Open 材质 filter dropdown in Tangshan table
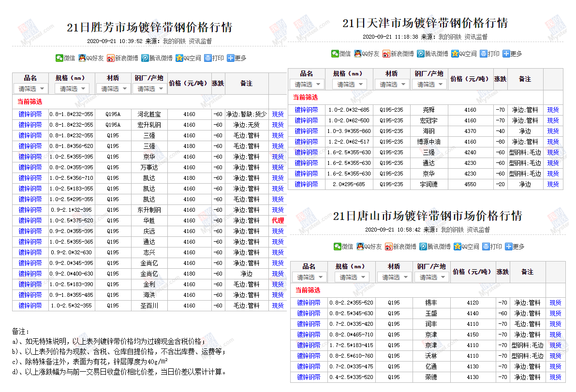The height and width of the screenshot is (392, 576). 395,277
